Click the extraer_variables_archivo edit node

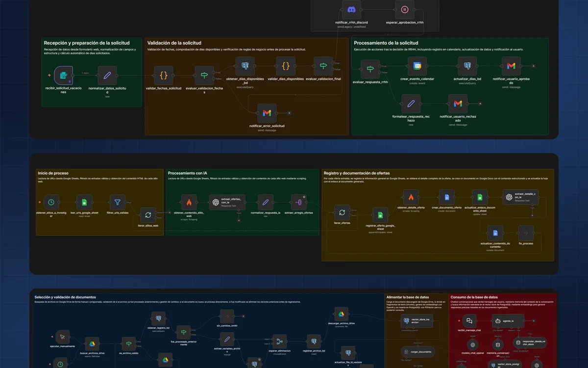point(227,340)
